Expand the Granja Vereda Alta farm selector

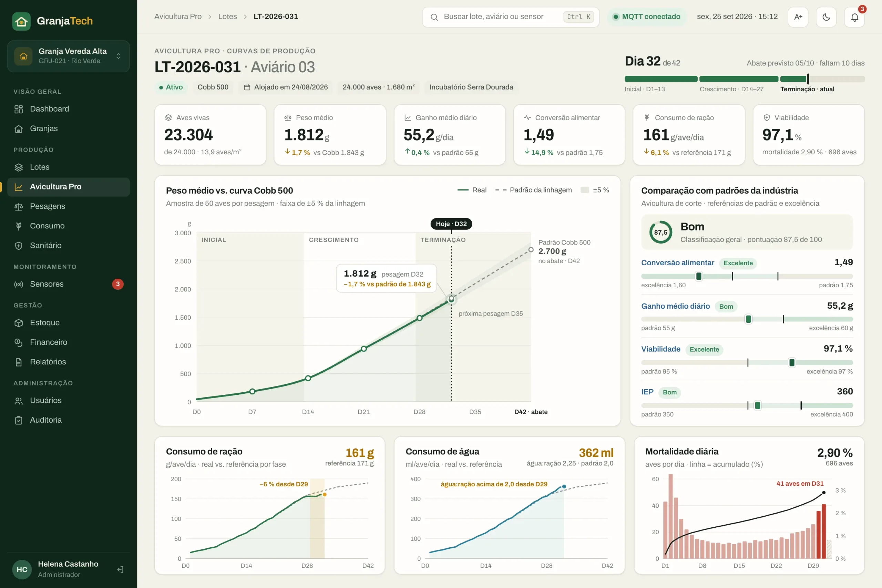click(68, 56)
